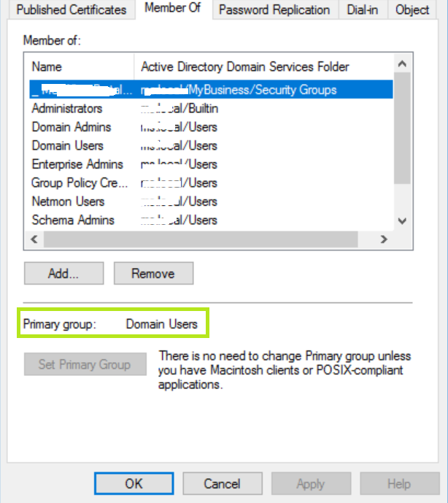Switch to the Published Certificates tab

[71, 9]
